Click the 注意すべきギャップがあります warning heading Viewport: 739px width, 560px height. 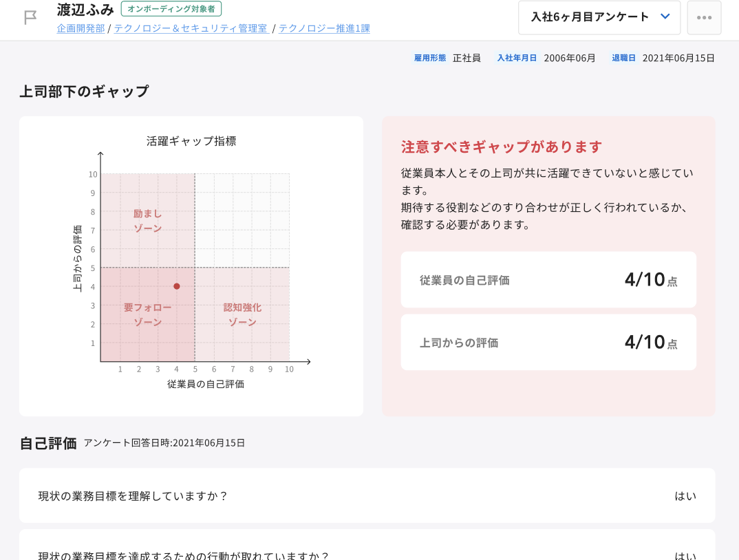point(502,147)
